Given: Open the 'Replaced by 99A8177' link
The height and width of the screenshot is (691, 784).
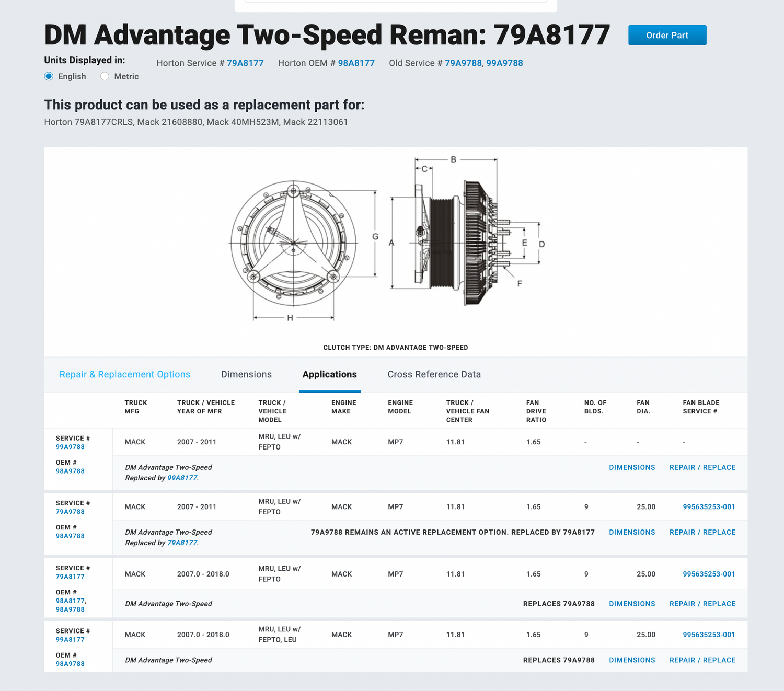Looking at the screenshot, I should tap(182, 478).
